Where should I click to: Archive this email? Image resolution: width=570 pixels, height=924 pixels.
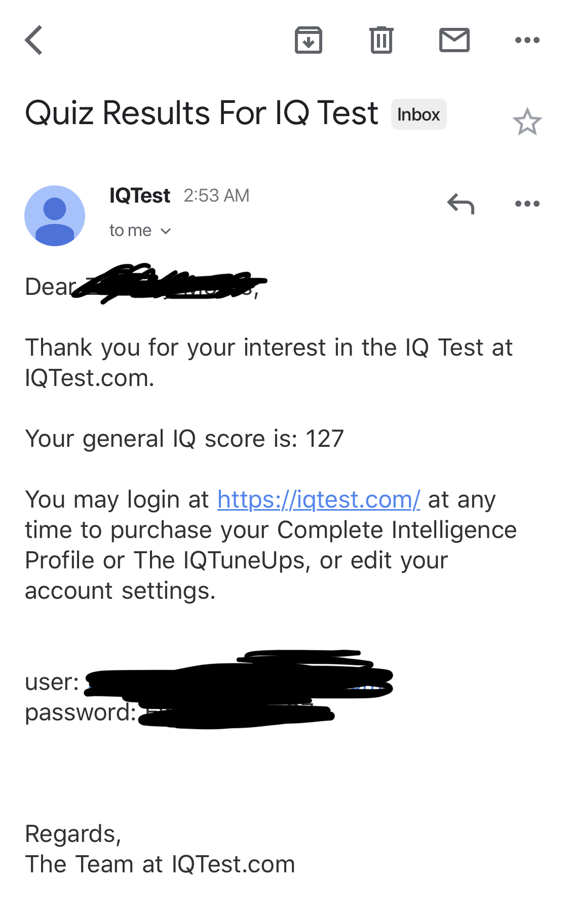(309, 40)
